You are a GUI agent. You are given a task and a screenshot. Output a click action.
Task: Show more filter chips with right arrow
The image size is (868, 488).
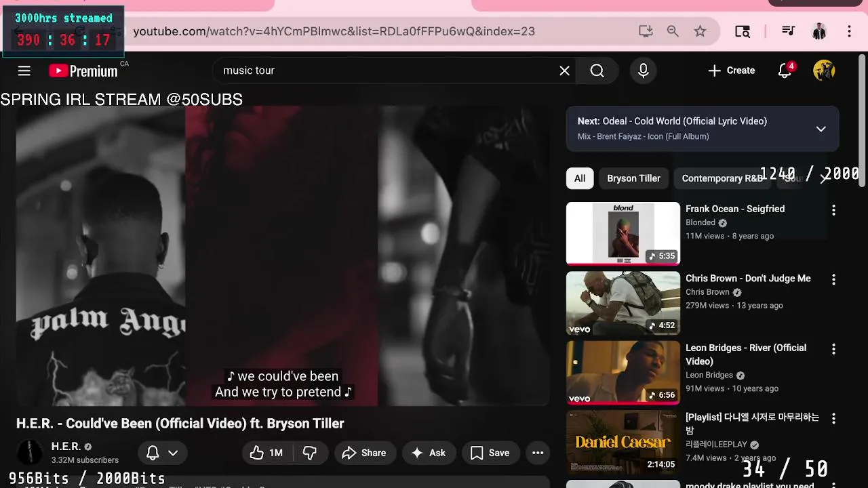pos(824,178)
